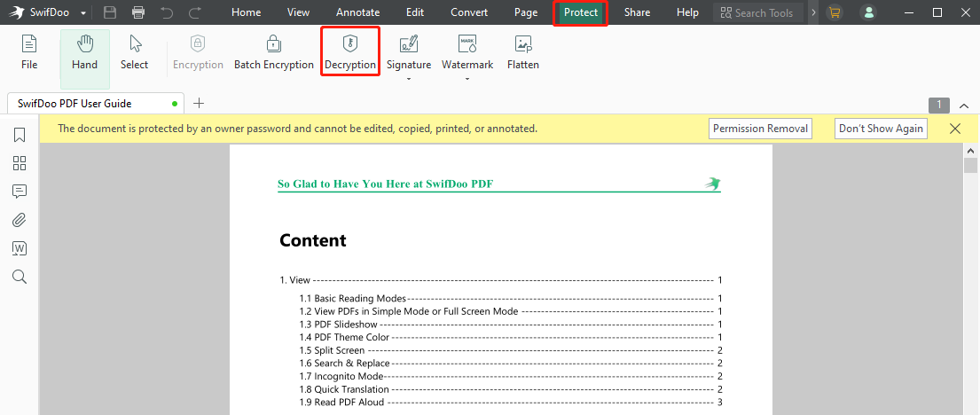The image size is (980, 415).
Task: Click the Content heading
Action: coord(312,240)
